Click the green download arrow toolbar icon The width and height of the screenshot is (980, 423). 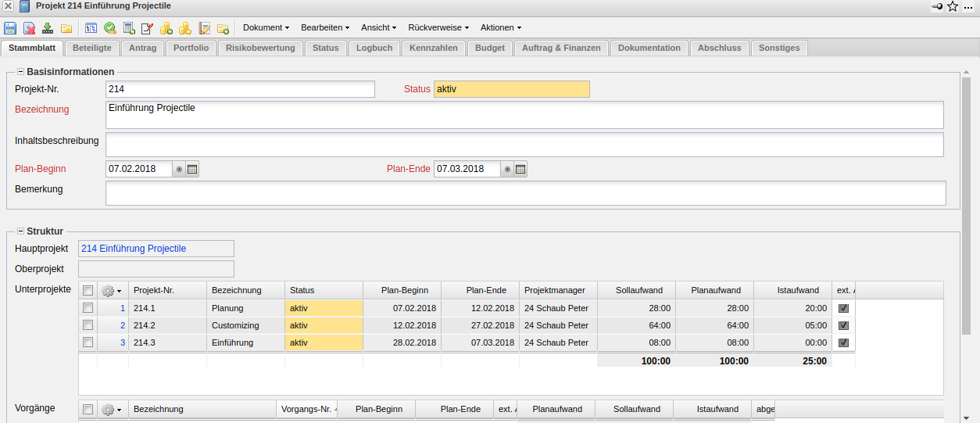pyautogui.click(x=48, y=28)
